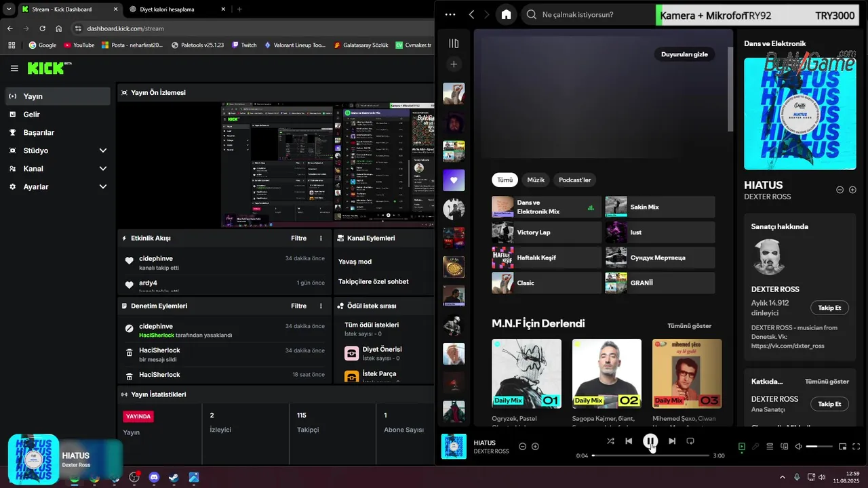Open Victory Lap playlist tile

pyautogui.click(x=547, y=232)
